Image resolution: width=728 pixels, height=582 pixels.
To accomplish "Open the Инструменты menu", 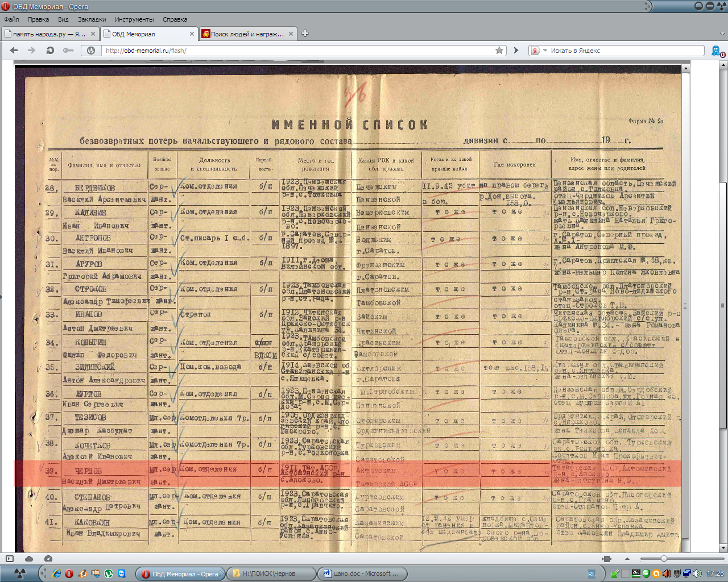I will point(134,19).
